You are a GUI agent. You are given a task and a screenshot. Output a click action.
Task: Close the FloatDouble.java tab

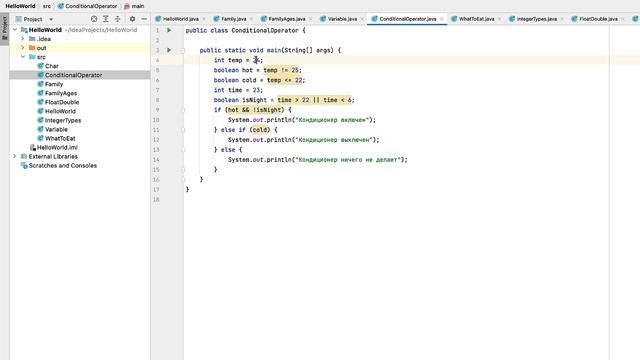tap(623, 19)
